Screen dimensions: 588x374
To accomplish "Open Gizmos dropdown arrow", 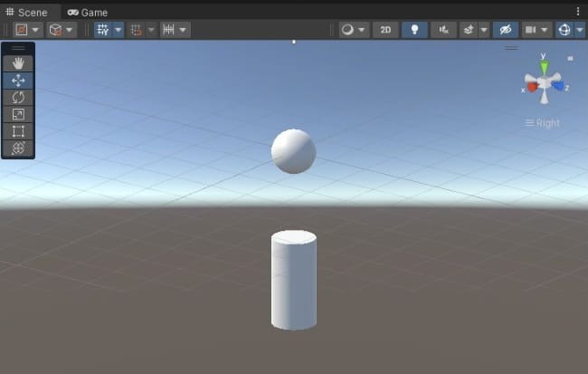I will tap(580, 30).
